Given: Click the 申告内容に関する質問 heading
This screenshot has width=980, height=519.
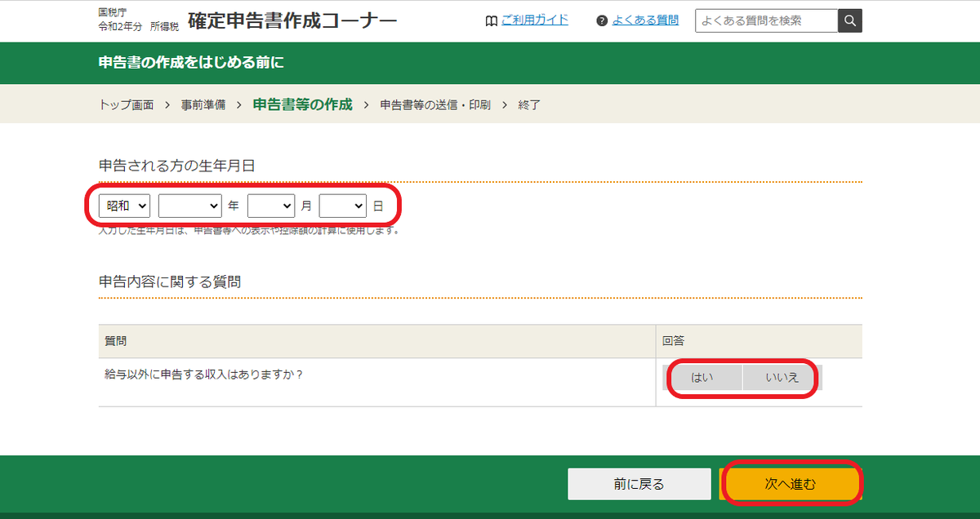Looking at the screenshot, I should click(170, 282).
